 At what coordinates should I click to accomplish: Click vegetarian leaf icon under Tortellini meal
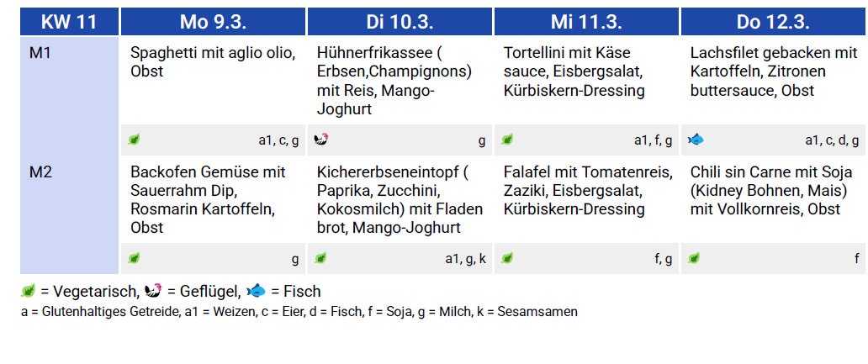pos(508,140)
